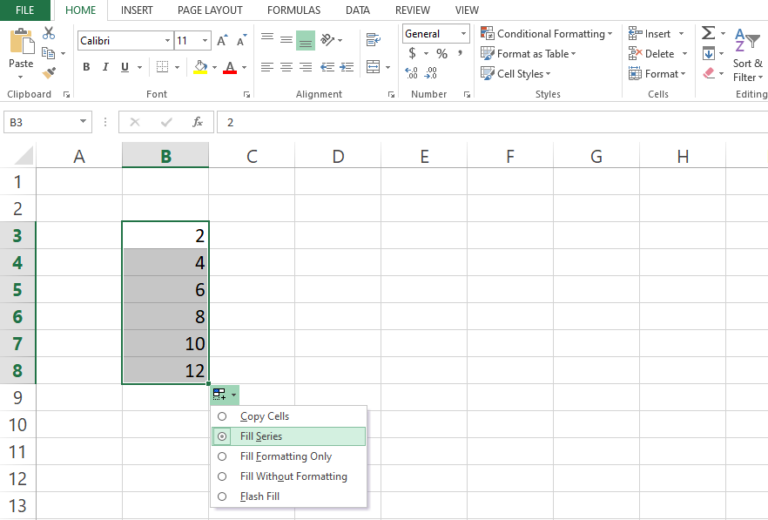Expand Conditional Formatting menu
768x520 pixels.
[546, 33]
